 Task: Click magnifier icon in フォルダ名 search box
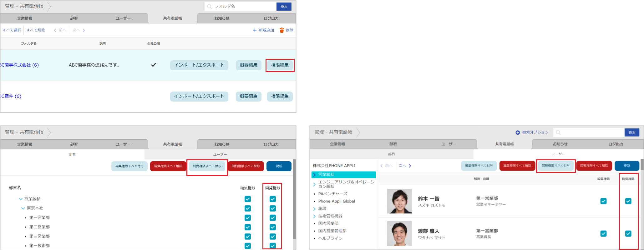[210, 7]
